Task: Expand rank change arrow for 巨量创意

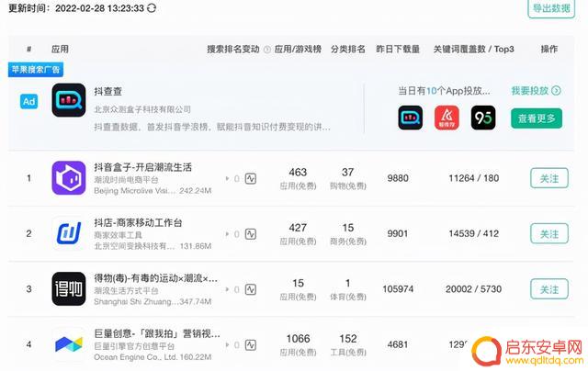Action: (x=227, y=345)
